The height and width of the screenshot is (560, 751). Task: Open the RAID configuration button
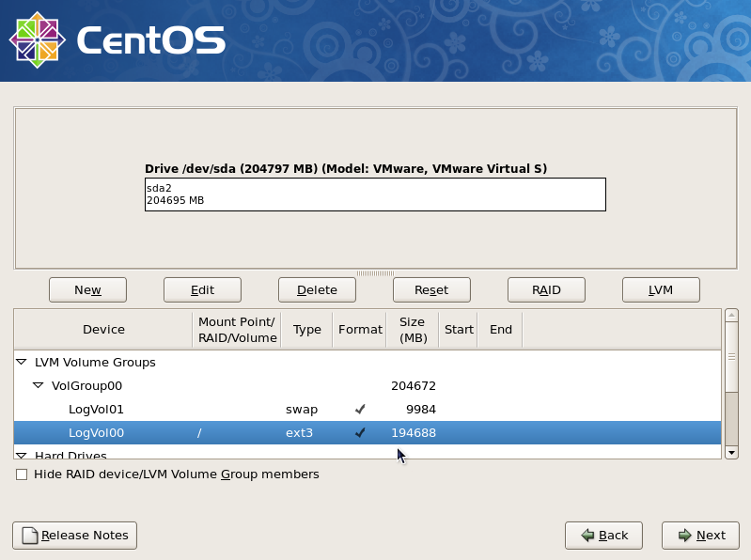(546, 290)
